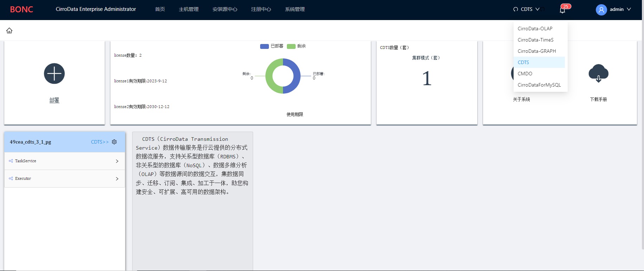644x271 pixels.
Task: Click the headset icon beside CDTS
Action: click(x=516, y=10)
